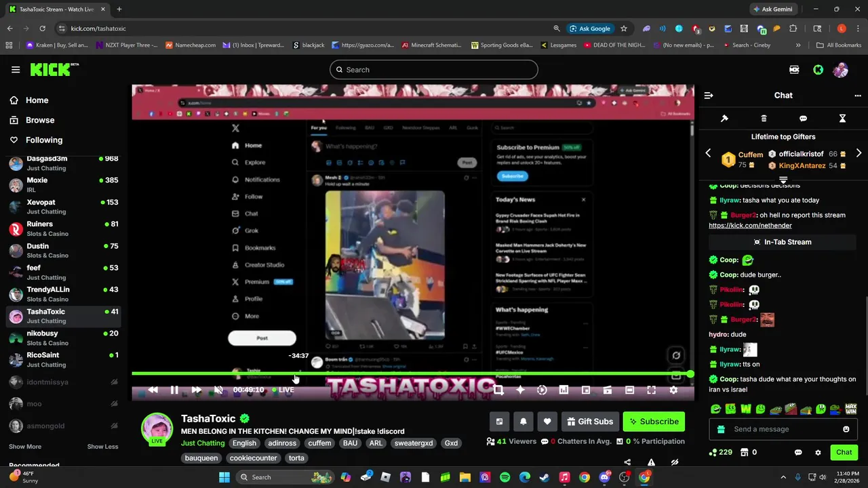
Task: Open Spotify from the Windows taskbar
Action: click(x=505, y=477)
